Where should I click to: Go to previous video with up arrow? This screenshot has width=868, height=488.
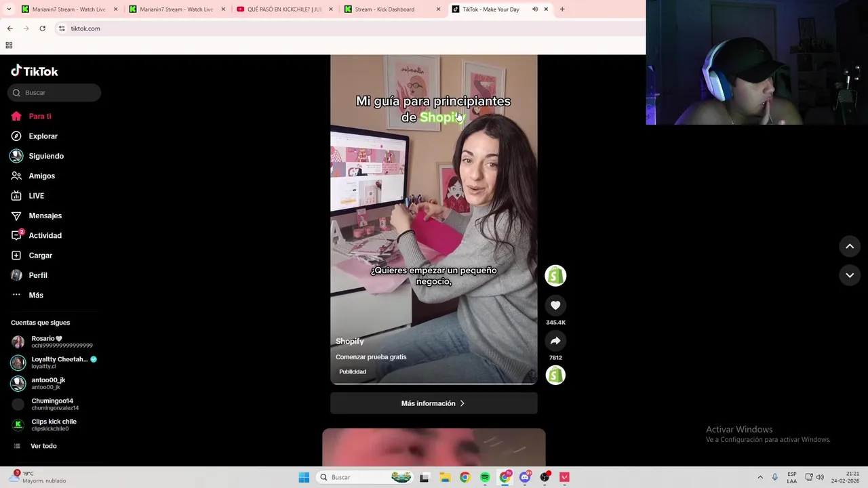[x=850, y=246]
